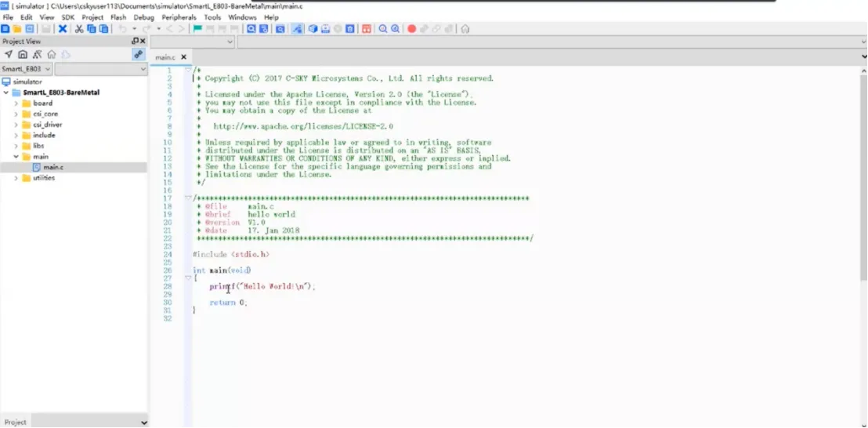Open the empty dropdown next to SmartL_E803
The width and height of the screenshot is (868, 428).
(x=101, y=69)
